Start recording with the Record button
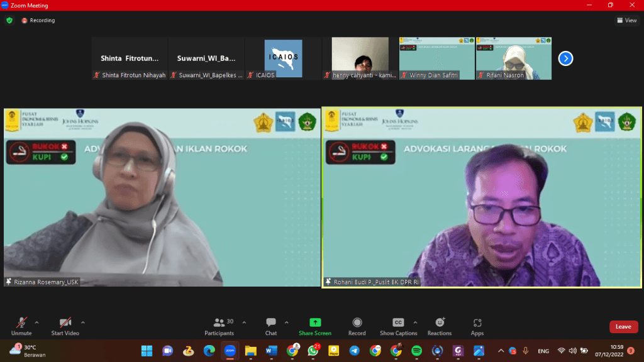 click(x=357, y=327)
